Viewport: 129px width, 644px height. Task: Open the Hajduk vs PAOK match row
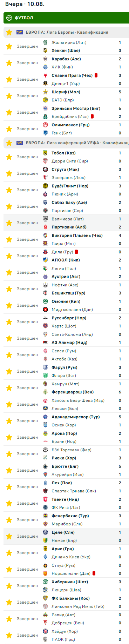(x=66, y=635)
